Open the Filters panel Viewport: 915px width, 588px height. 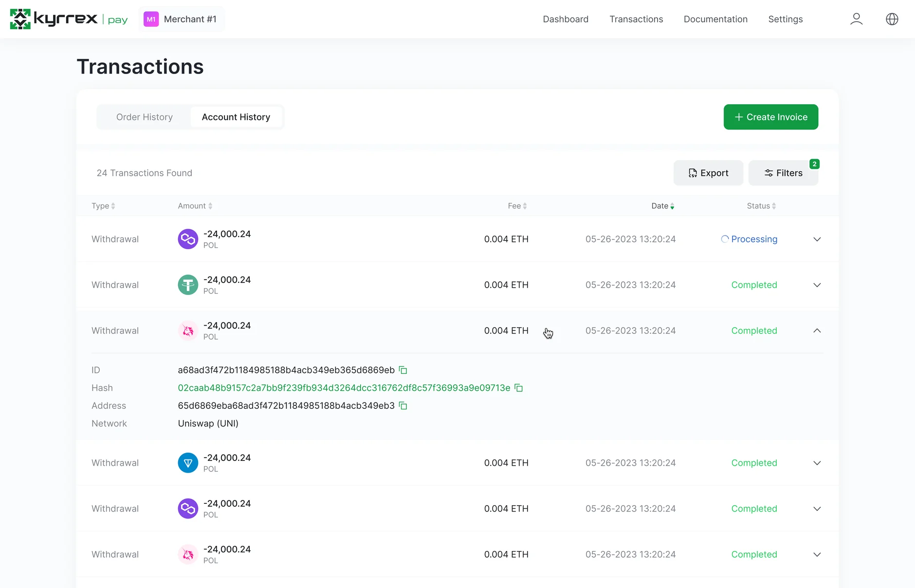[783, 173]
